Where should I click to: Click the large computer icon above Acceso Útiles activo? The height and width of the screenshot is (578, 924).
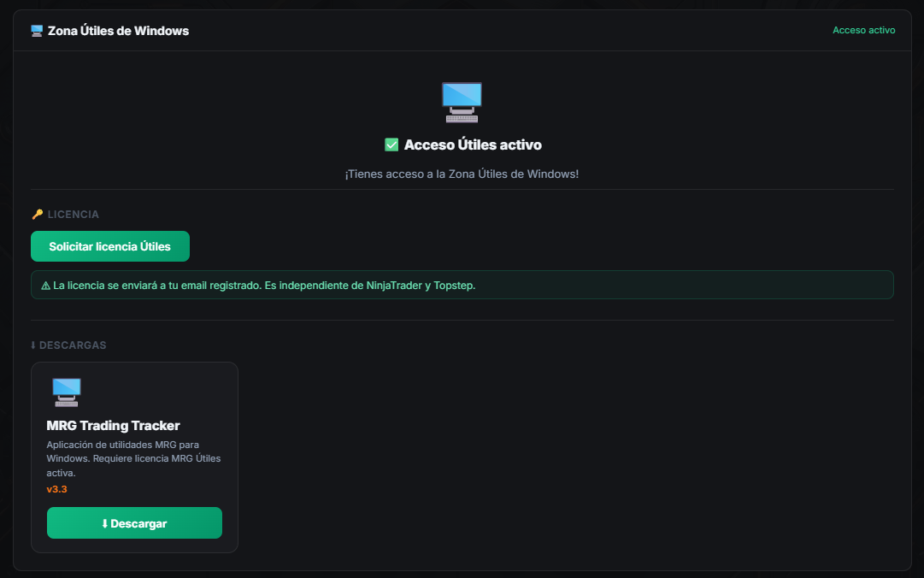tap(462, 102)
